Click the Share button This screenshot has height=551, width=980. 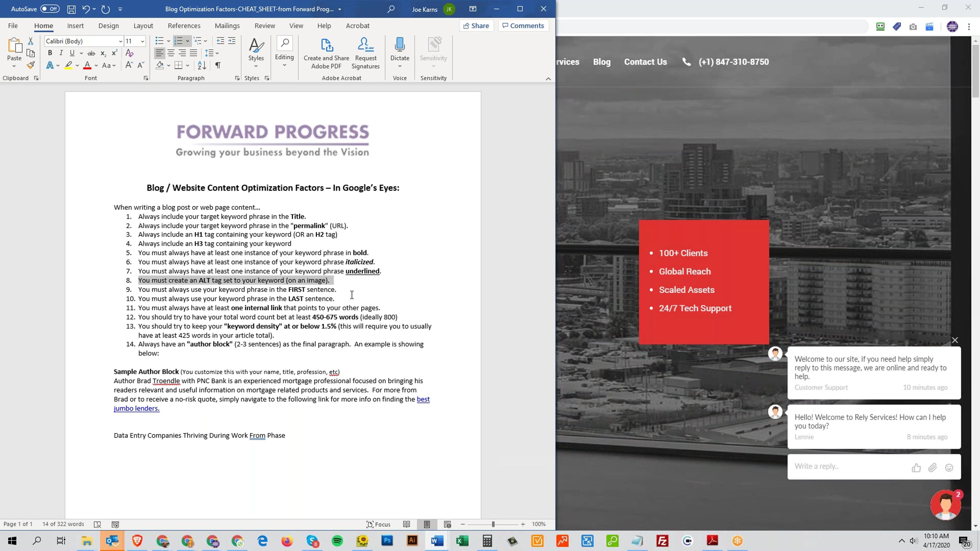coord(476,26)
